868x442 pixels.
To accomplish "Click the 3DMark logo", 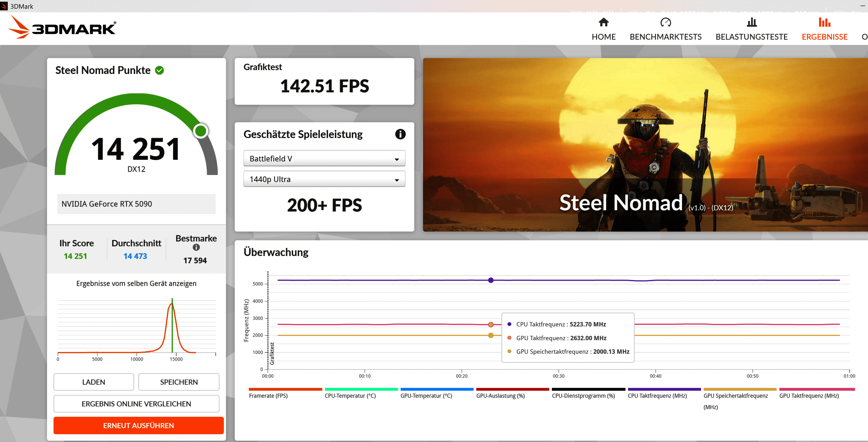I will 62,28.
